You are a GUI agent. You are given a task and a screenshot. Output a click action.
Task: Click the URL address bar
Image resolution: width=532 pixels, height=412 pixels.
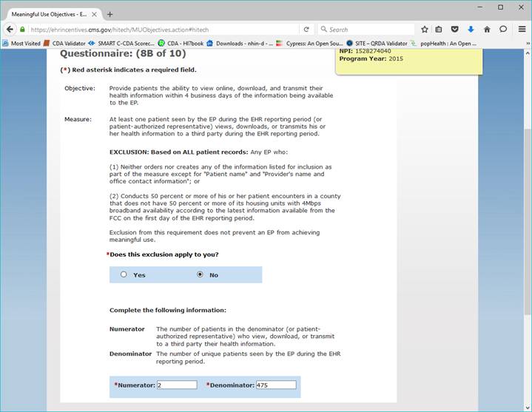[163, 30]
